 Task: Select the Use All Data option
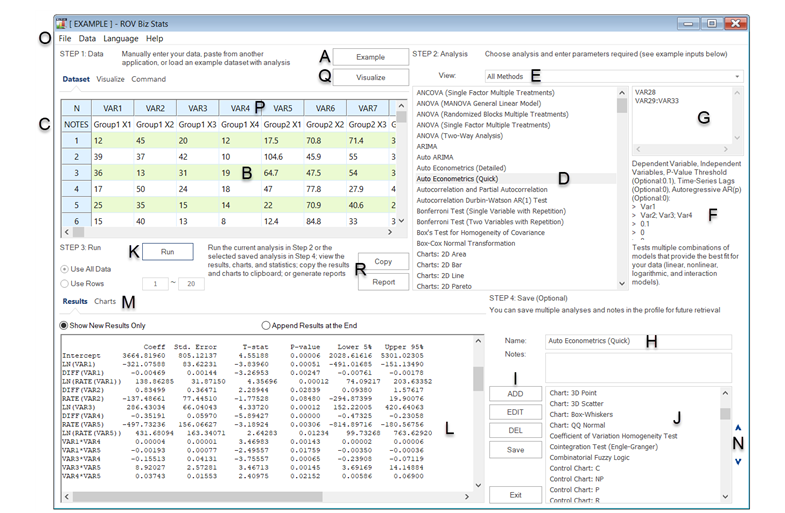point(65,270)
